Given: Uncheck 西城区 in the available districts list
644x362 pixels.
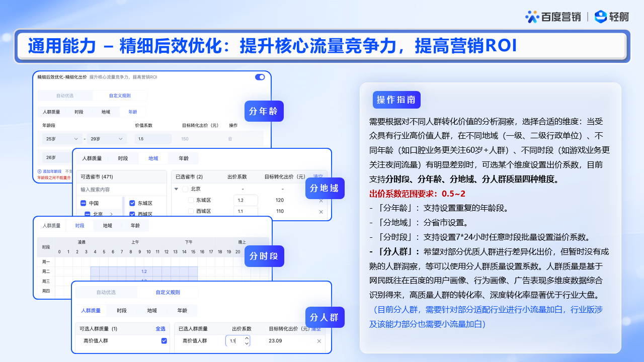Looking at the screenshot, I should 132,214.
